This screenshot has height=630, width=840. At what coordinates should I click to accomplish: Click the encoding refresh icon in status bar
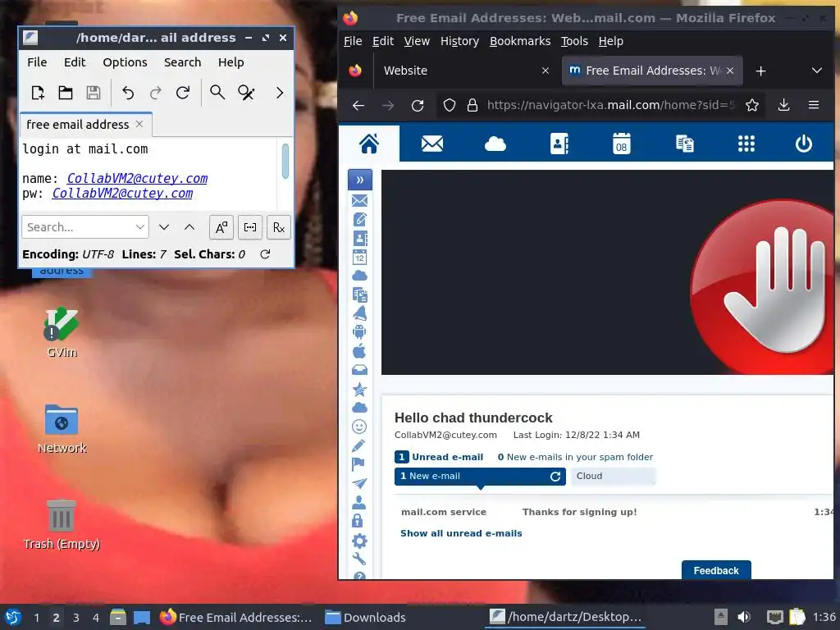[265, 254]
